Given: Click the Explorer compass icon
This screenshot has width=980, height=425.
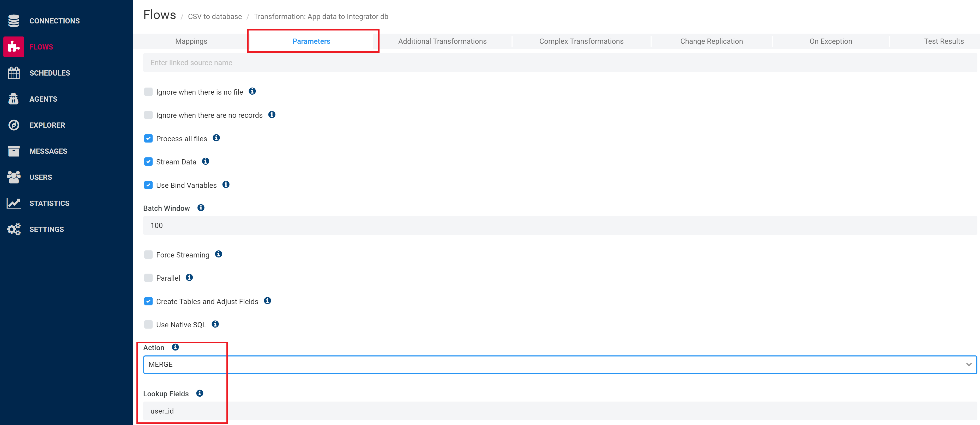Looking at the screenshot, I should pos(14,125).
